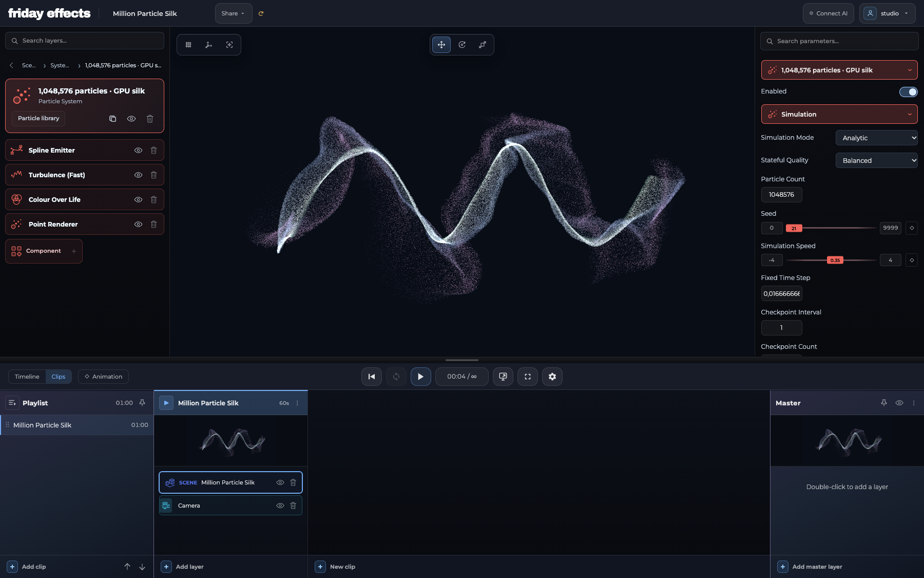Hide the Colour Over Life component
Viewport: 924px width, 578px height.
[138, 200]
